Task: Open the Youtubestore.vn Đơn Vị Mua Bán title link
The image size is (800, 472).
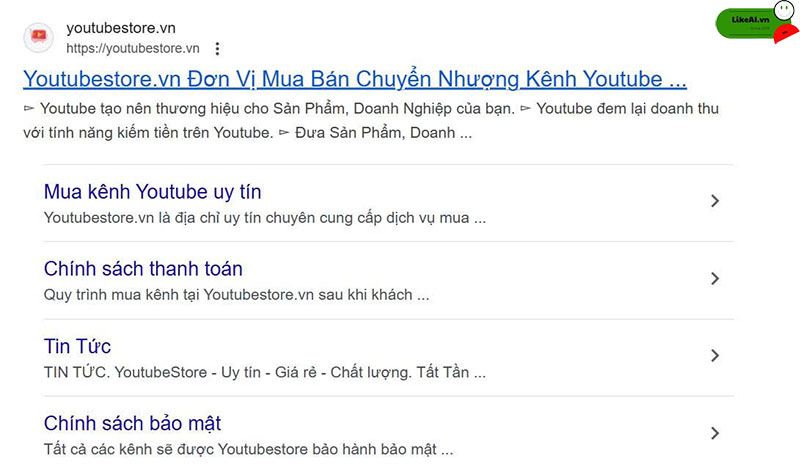Action: click(x=355, y=79)
